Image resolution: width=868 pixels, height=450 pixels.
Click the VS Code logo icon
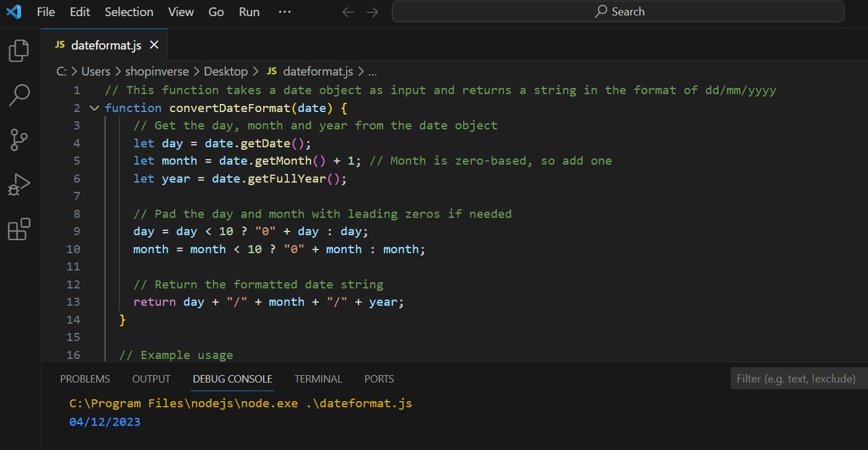tap(14, 12)
